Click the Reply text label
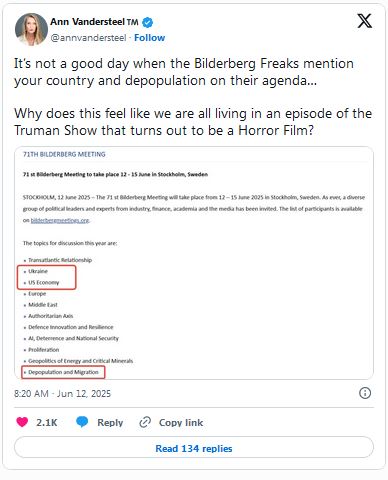Screen dimensions: 388x480 point(110,422)
